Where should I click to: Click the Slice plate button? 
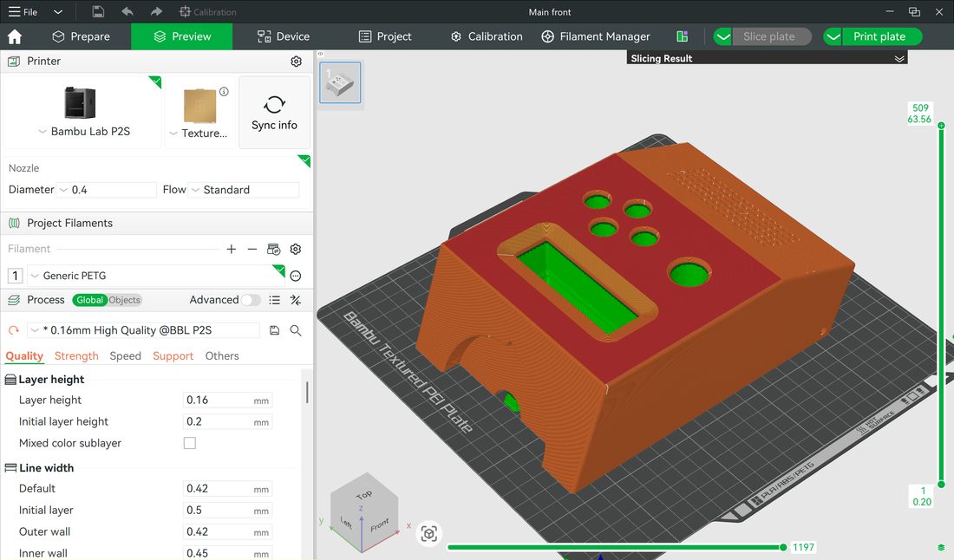point(772,36)
